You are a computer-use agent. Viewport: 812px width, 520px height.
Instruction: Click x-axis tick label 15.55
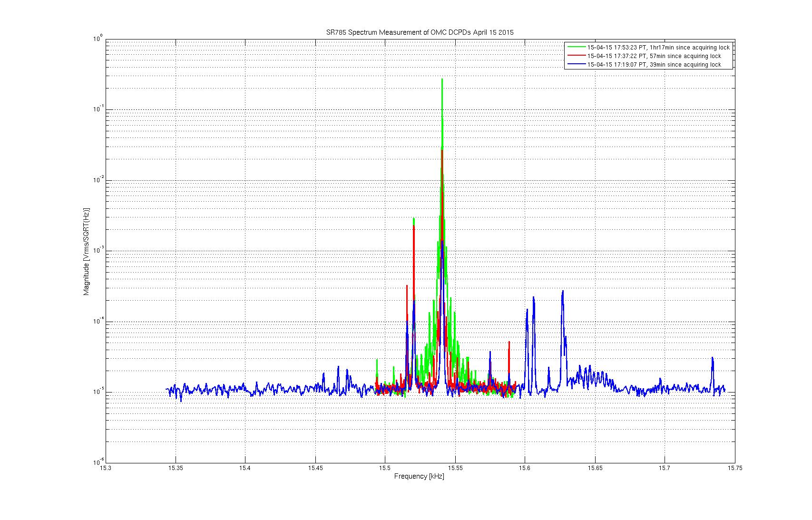pos(455,468)
